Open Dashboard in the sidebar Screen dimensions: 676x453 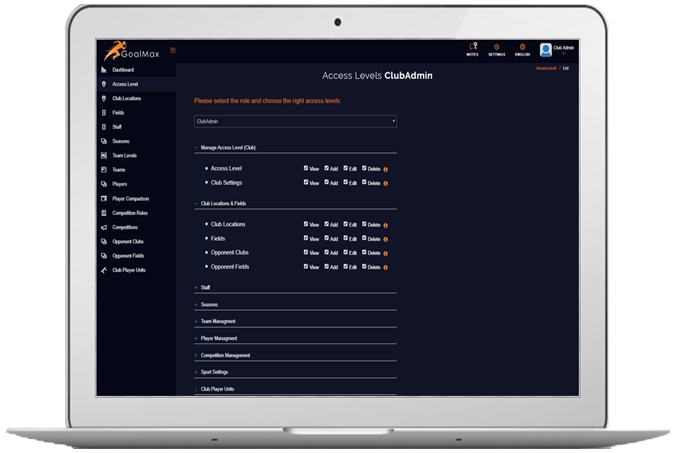123,70
